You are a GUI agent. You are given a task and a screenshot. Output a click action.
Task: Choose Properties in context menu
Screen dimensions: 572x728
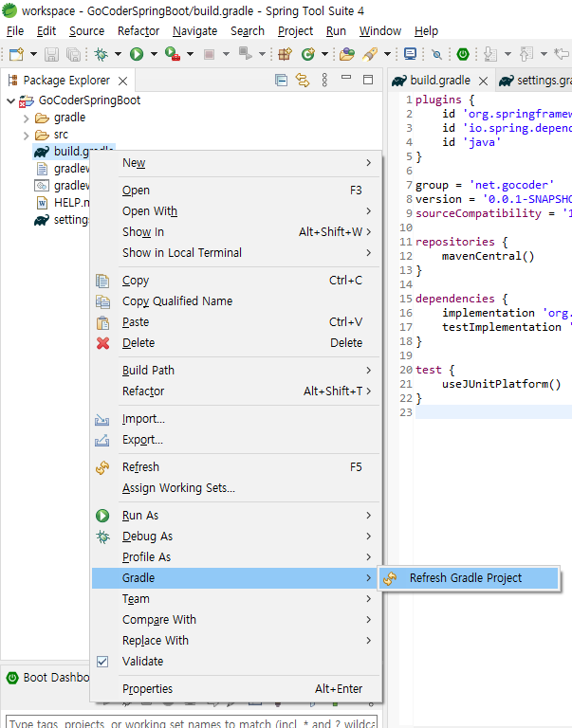(x=236, y=689)
